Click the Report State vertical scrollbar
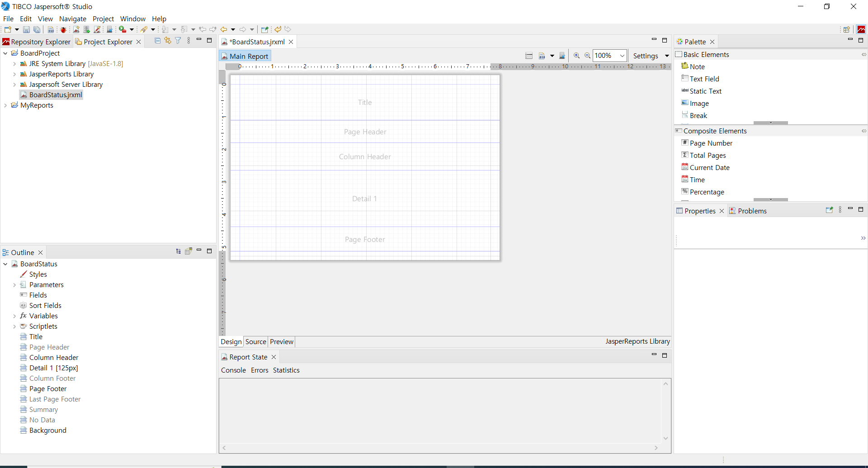 coord(665,411)
